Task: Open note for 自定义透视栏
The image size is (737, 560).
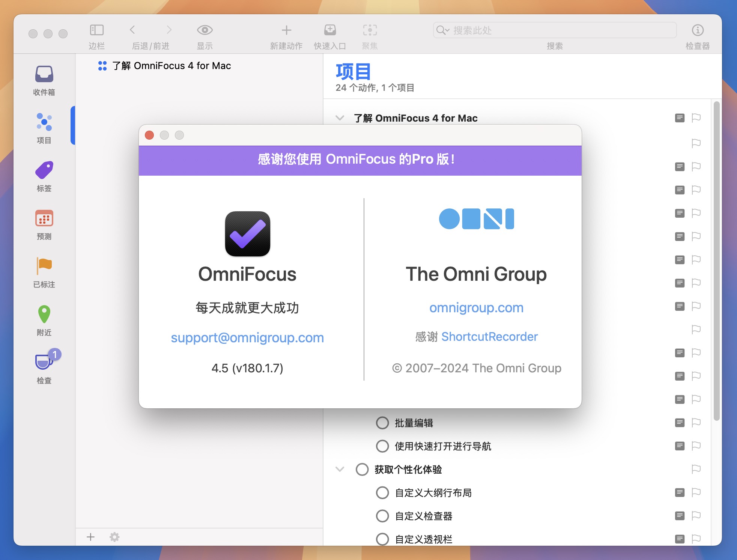Action: point(680,539)
